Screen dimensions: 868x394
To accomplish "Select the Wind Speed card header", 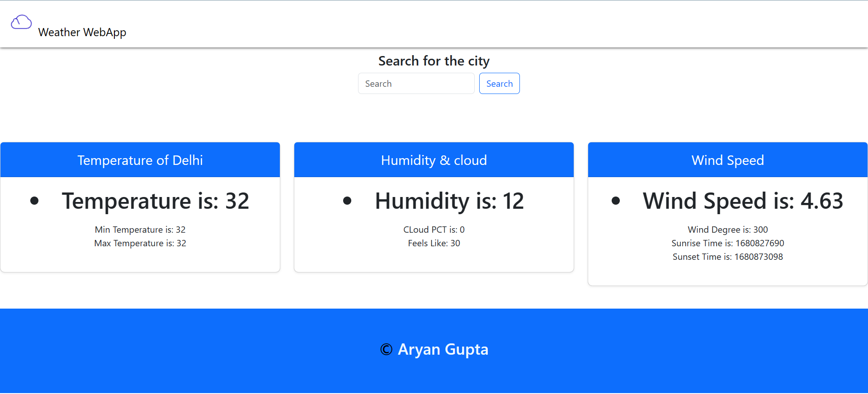I will tap(727, 160).
